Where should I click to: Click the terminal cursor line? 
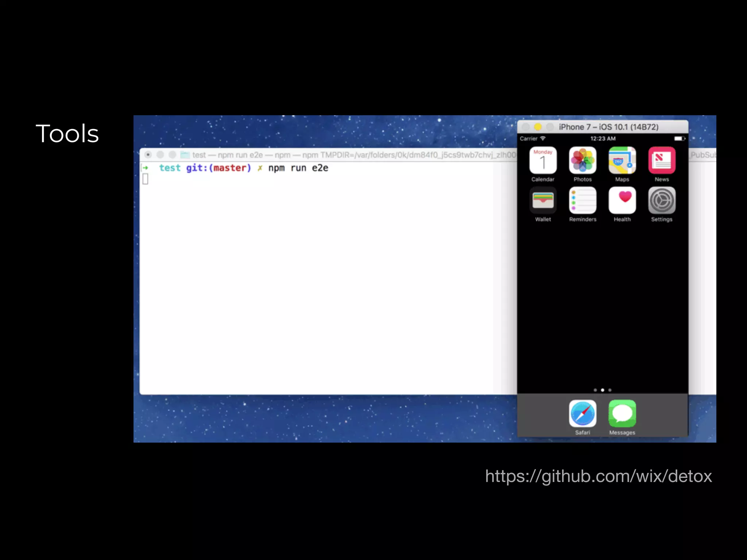[145, 179]
